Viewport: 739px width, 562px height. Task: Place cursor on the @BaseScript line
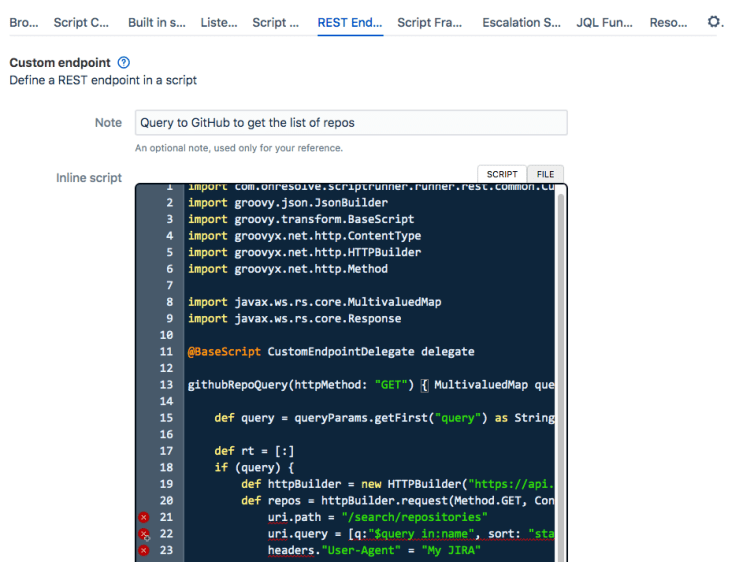(x=330, y=352)
